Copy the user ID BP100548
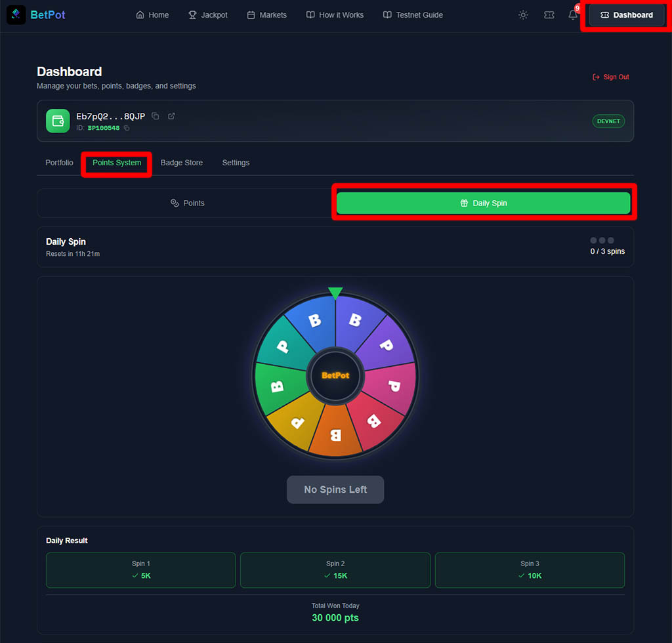672x643 pixels. 127,128
